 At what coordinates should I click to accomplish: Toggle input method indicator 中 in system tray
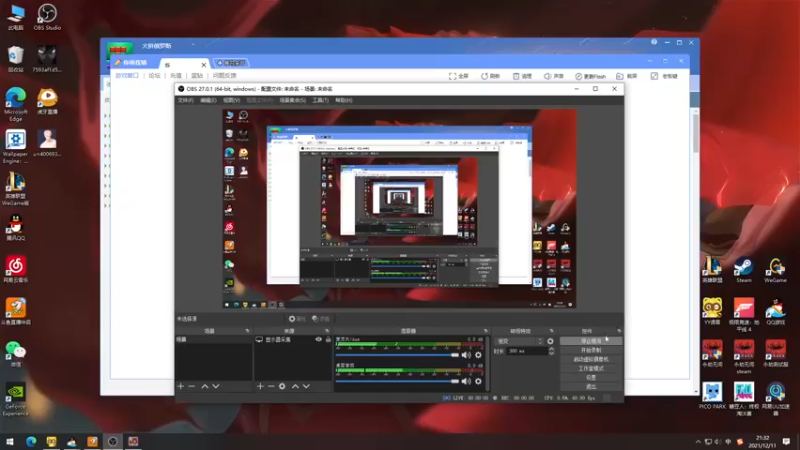[728, 441]
